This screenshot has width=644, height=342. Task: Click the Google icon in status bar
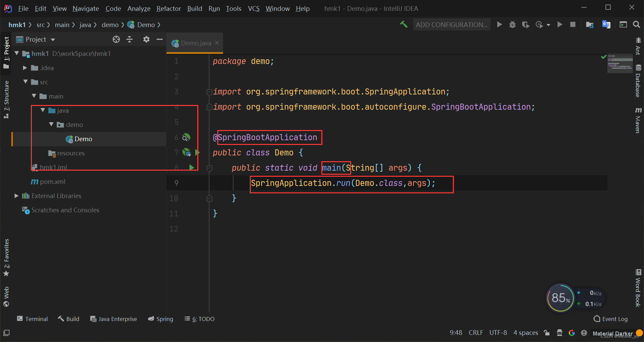tap(572, 333)
